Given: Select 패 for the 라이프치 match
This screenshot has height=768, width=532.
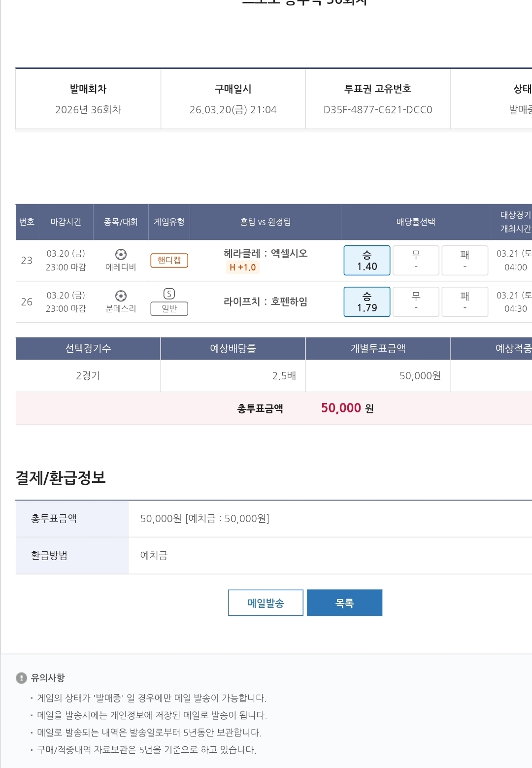Looking at the screenshot, I should click(x=465, y=302).
